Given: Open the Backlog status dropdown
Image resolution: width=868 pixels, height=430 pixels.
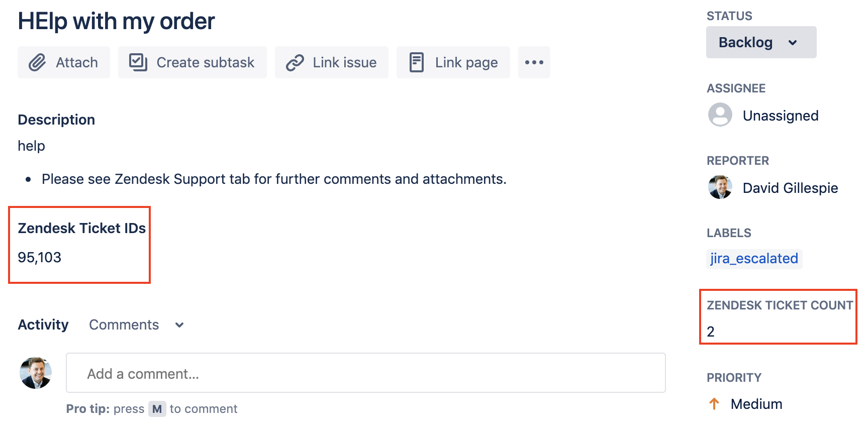Looking at the screenshot, I should tap(761, 42).
